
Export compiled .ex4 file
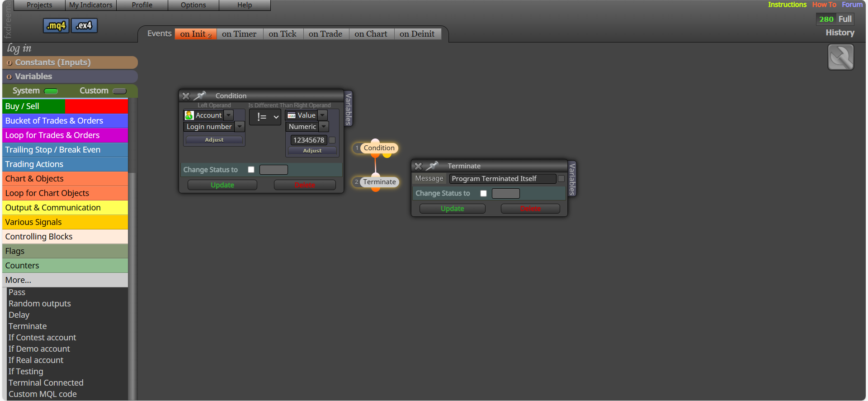pyautogui.click(x=84, y=26)
